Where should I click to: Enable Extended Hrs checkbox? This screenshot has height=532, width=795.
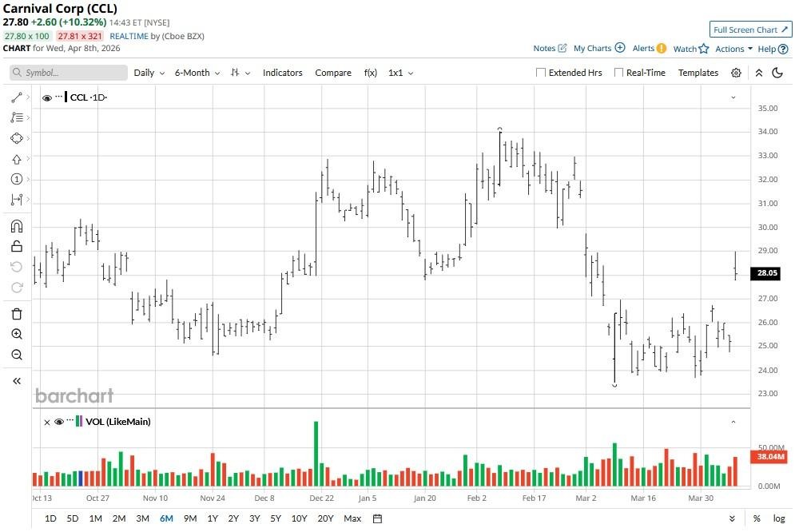(x=541, y=73)
